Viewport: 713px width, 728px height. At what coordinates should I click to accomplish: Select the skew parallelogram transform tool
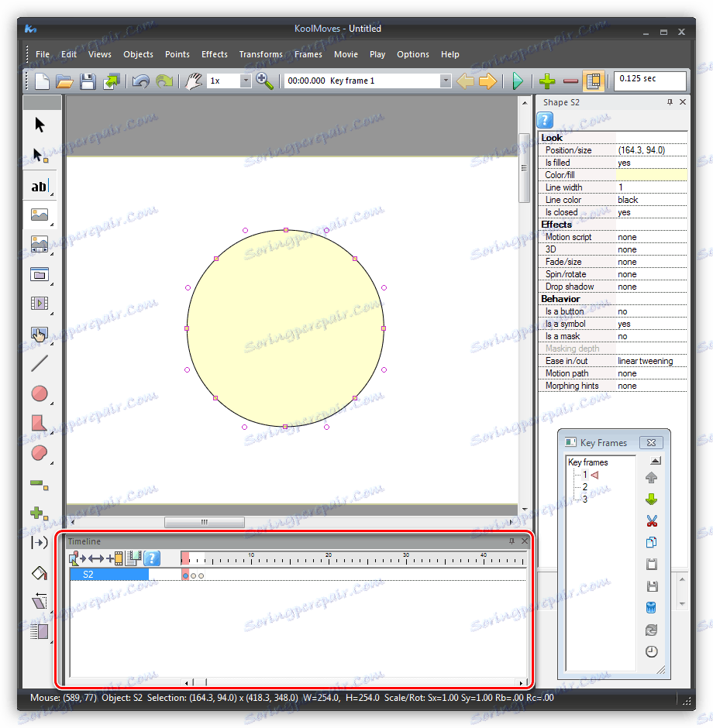tap(40, 602)
